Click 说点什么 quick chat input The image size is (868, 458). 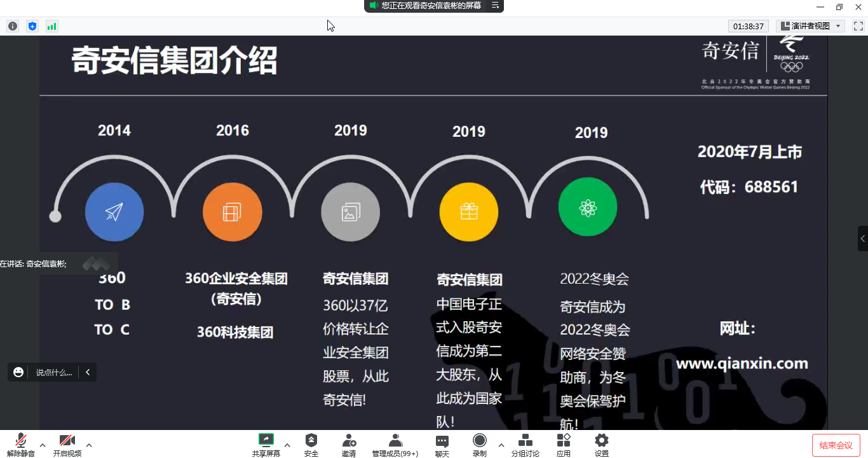tap(53, 372)
